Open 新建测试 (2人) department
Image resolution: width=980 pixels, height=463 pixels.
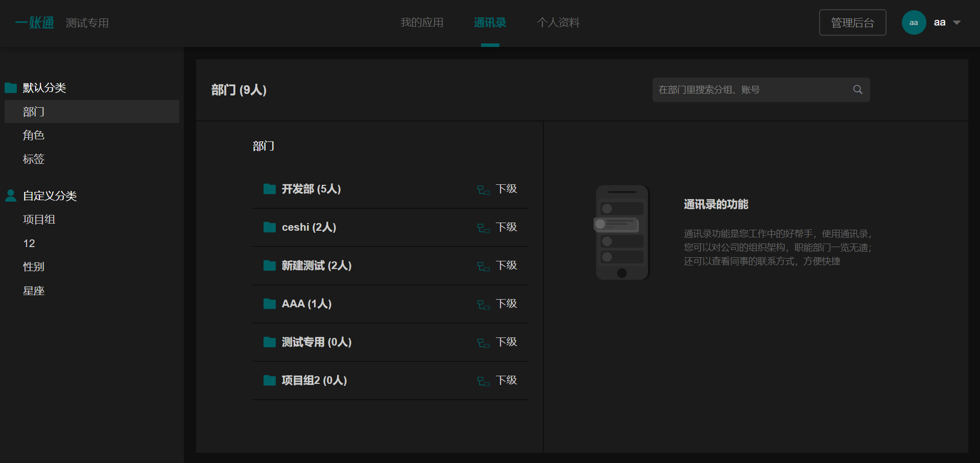point(317,265)
